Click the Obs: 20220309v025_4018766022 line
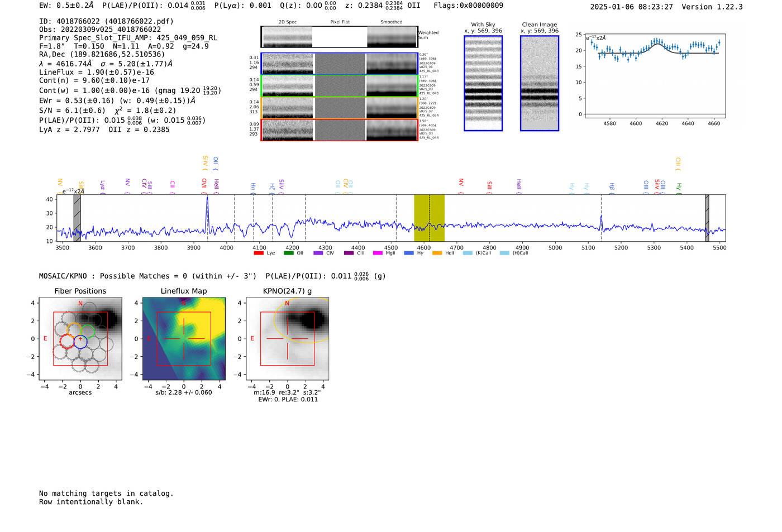This screenshot has height=532, width=782. coord(100,30)
